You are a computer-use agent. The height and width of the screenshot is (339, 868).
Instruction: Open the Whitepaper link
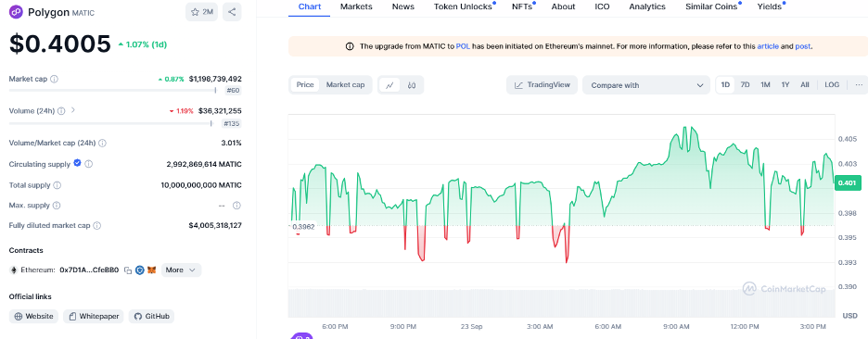pos(94,317)
